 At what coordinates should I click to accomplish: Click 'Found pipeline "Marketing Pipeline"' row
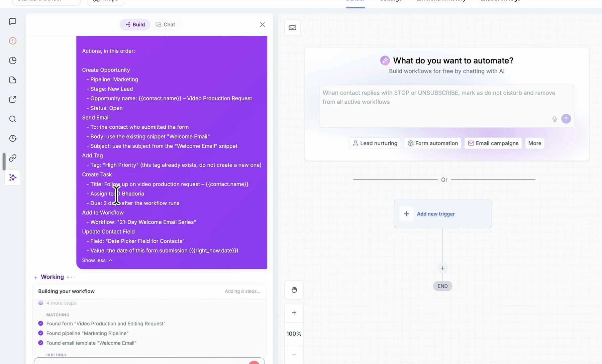pos(87,333)
